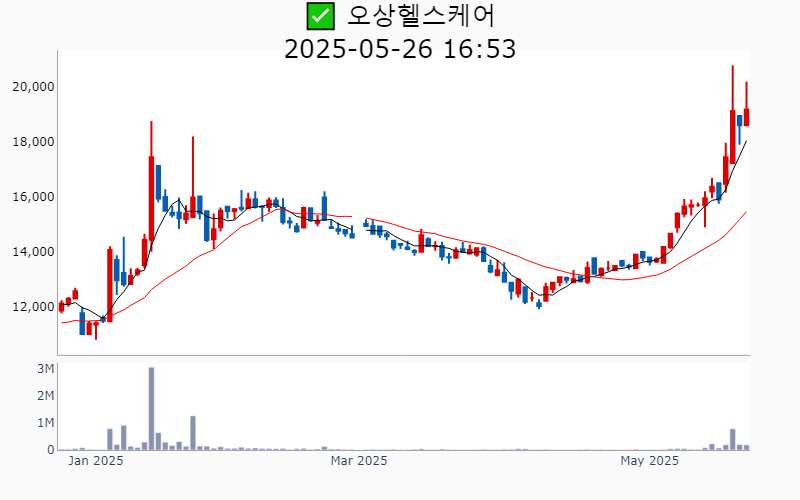
Task: Click the 1M volume axis label
Action: (45, 423)
